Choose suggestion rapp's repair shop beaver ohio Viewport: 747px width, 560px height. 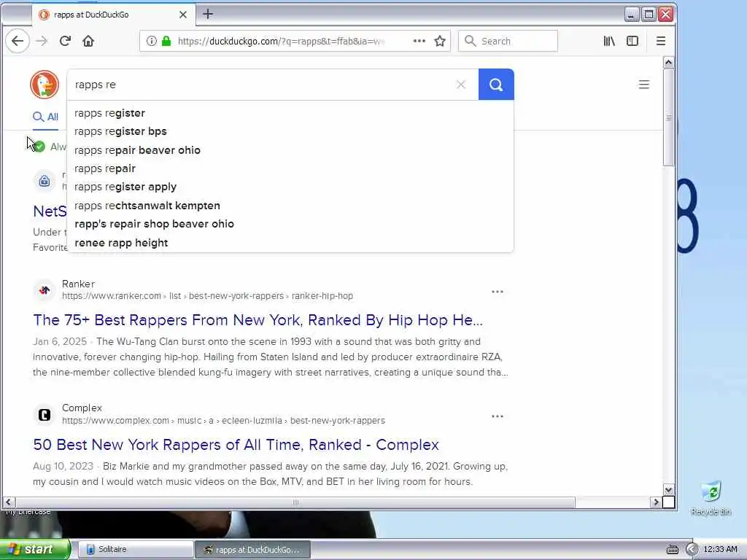click(x=290, y=224)
